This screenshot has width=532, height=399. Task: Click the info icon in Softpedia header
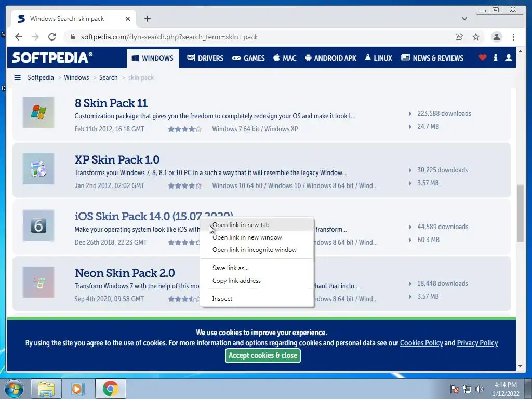pyautogui.click(x=496, y=57)
